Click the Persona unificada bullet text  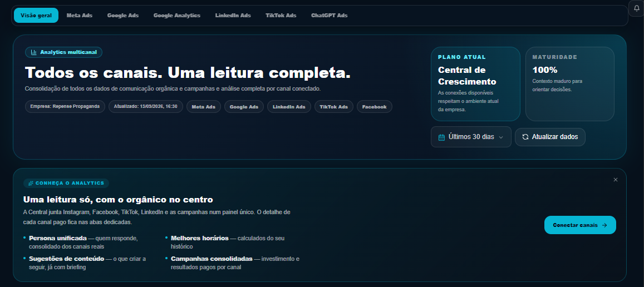(x=57, y=238)
